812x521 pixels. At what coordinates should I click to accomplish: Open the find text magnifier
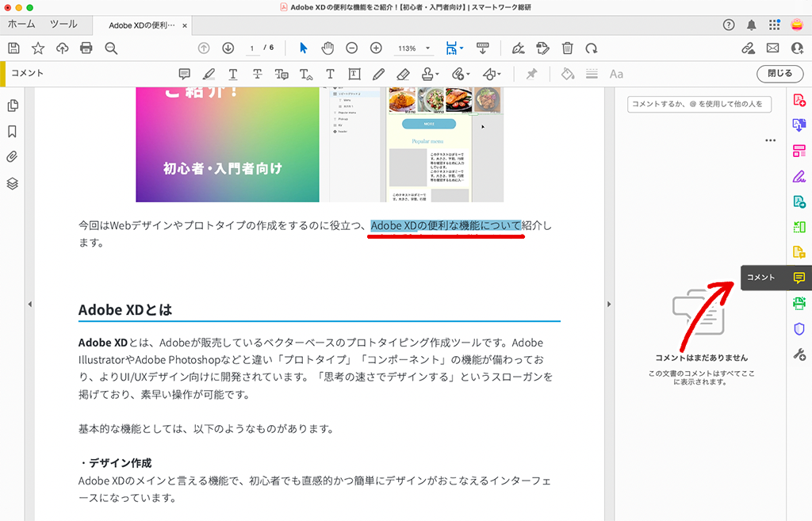pos(111,48)
